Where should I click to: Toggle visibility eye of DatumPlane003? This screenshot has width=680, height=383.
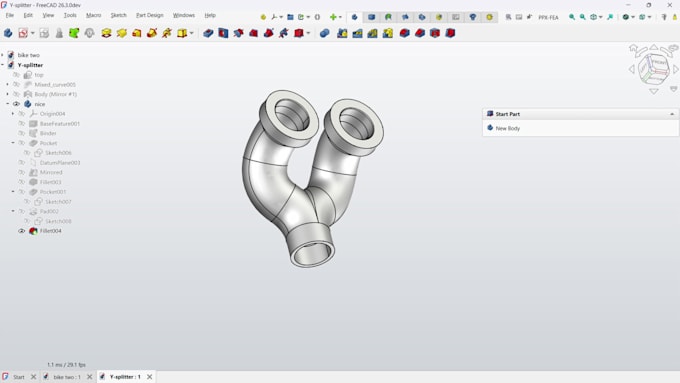coord(21,163)
